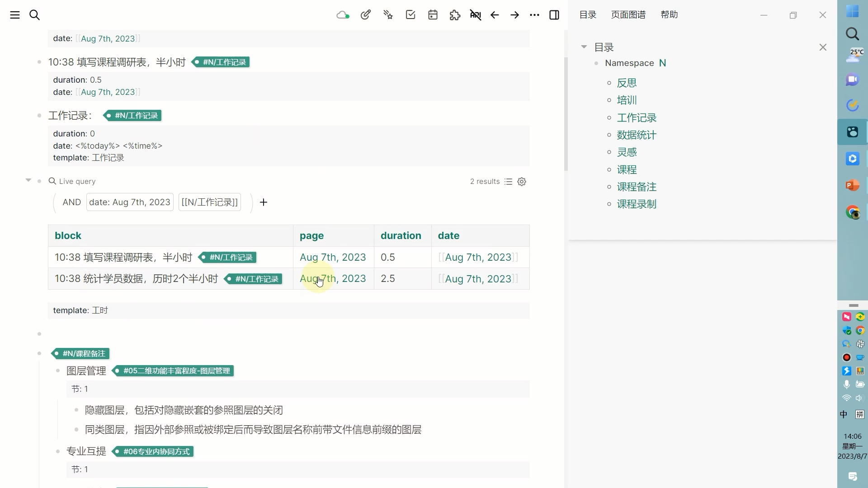The width and height of the screenshot is (868, 488).
Task: Open page link in 统计学员数据 row
Action: click(333, 278)
